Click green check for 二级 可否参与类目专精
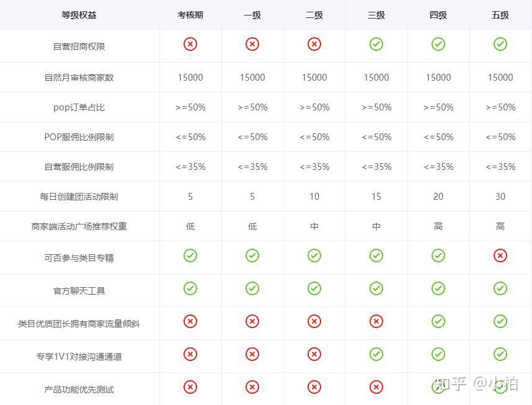The image size is (532, 405). [314, 256]
